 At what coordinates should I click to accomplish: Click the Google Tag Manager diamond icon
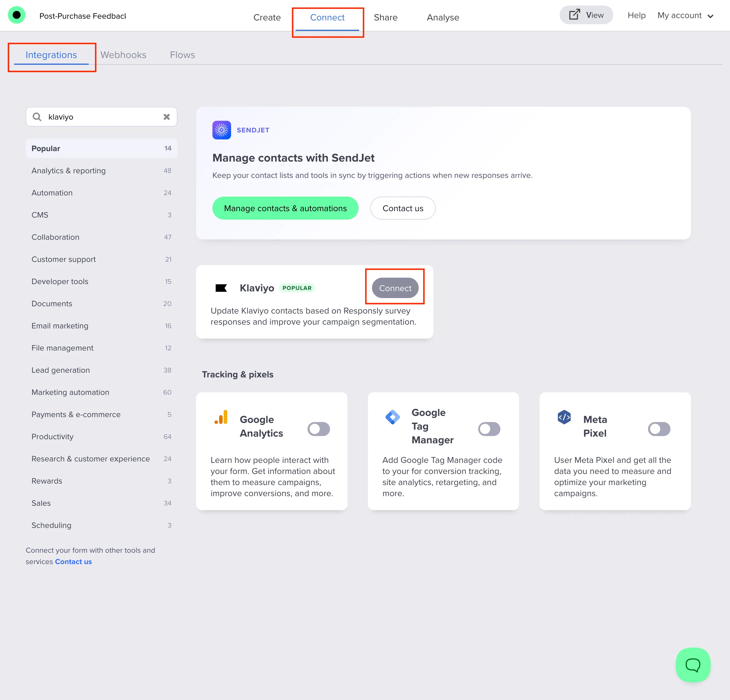pyautogui.click(x=392, y=417)
